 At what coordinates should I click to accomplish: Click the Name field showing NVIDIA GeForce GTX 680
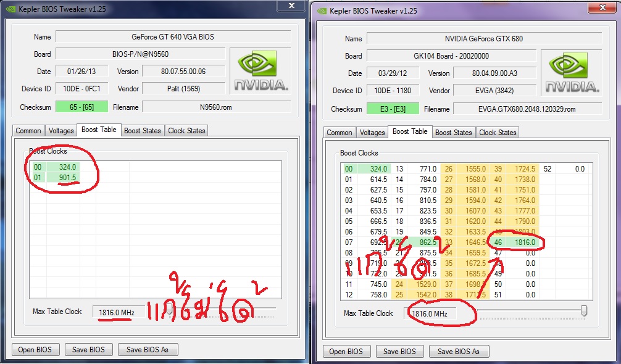(x=484, y=39)
